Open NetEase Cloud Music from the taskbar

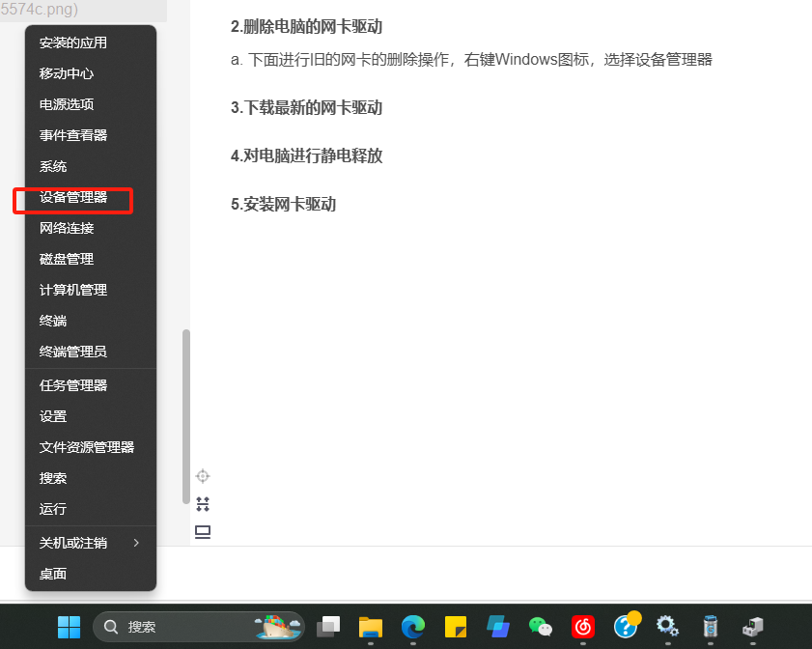pos(583,627)
